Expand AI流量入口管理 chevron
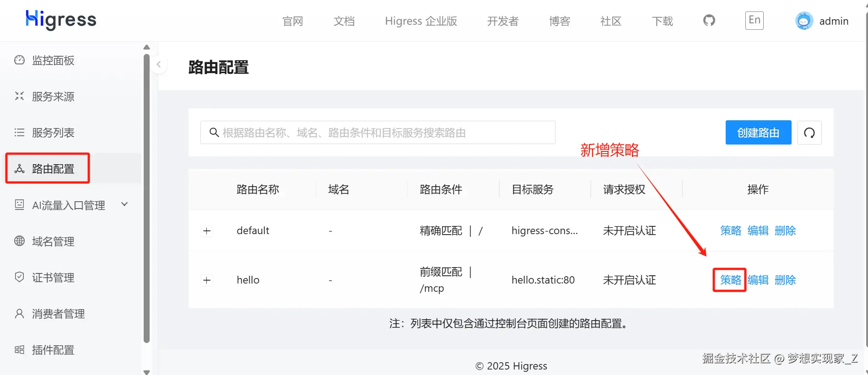Viewport: 868px width, 375px height. [x=124, y=204]
